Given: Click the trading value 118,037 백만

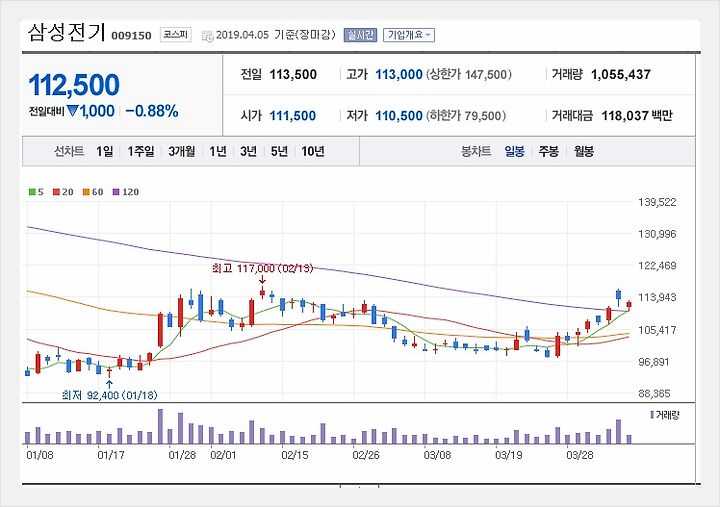Looking at the screenshot, I should point(637,116).
